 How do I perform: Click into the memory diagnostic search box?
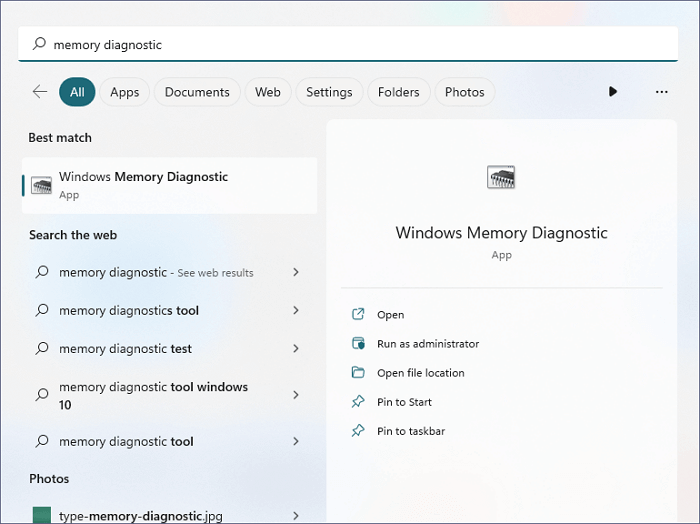point(350,44)
